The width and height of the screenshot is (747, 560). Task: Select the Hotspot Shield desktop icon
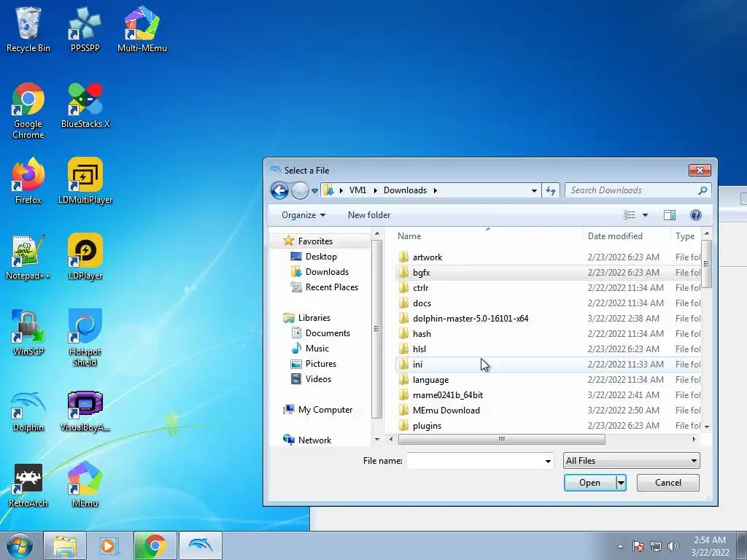[85, 338]
